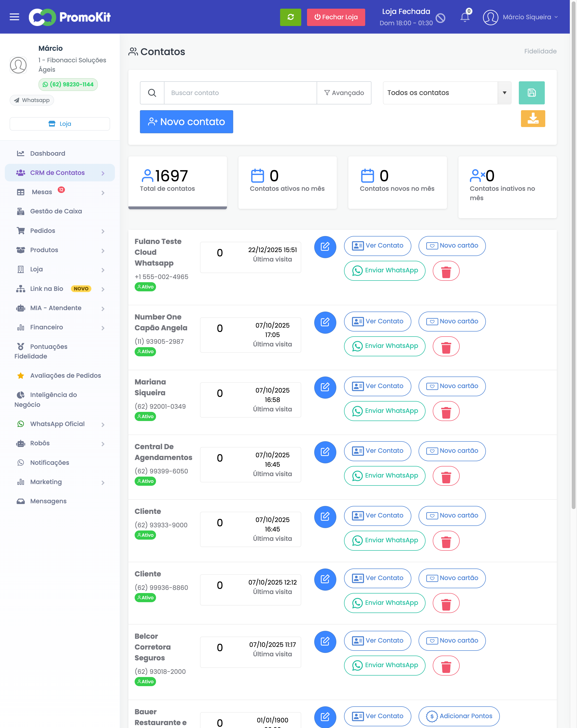Send WhatsApp to Central De Agendamentos
This screenshot has height=728, width=577.
click(384, 476)
